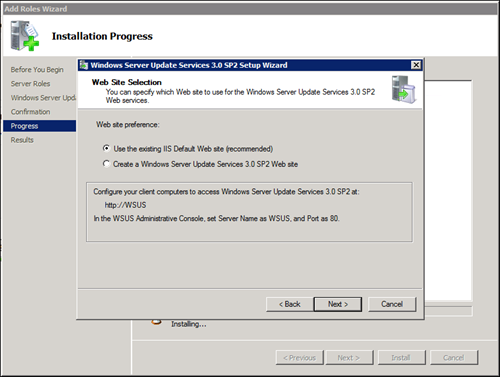Click the installation progress bar in Add Roles Wizard

[448, 311]
